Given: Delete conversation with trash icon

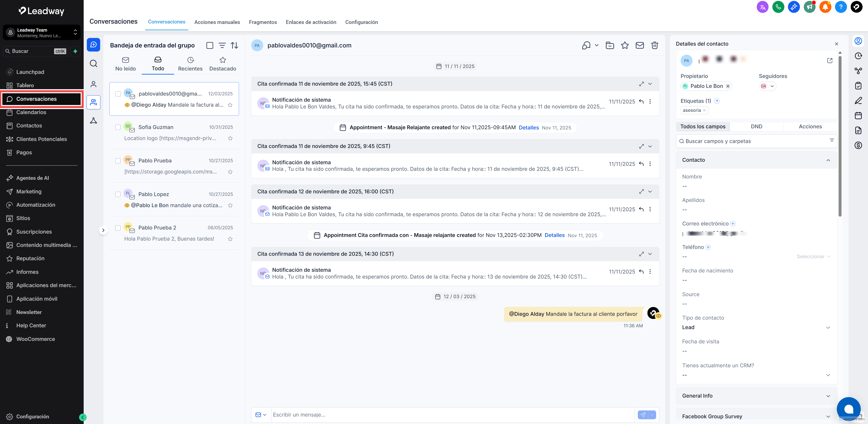Looking at the screenshot, I should coord(654,45).
